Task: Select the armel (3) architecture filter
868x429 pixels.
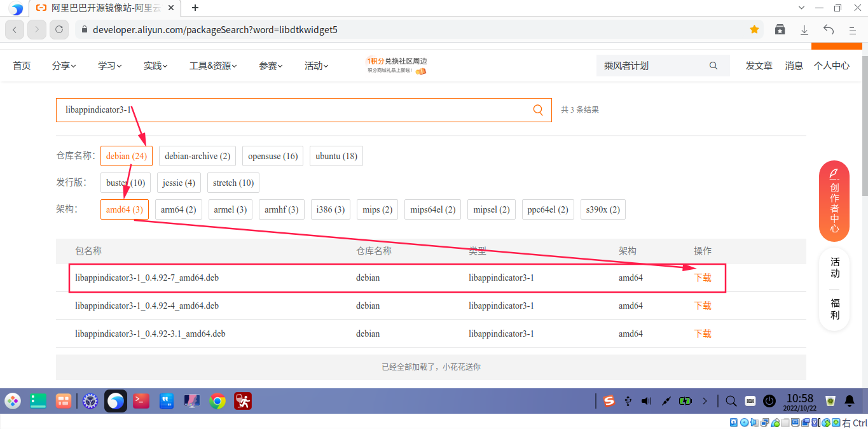Action: (x=230, y=209)
